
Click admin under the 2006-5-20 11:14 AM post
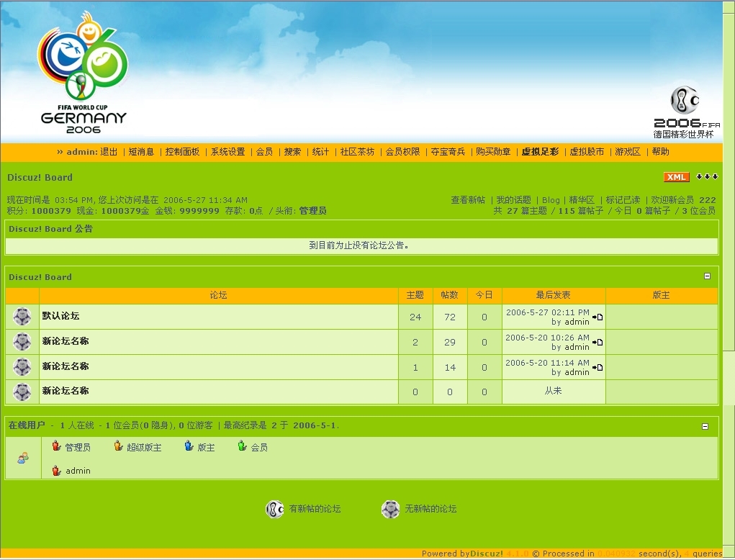pos(577,373)
